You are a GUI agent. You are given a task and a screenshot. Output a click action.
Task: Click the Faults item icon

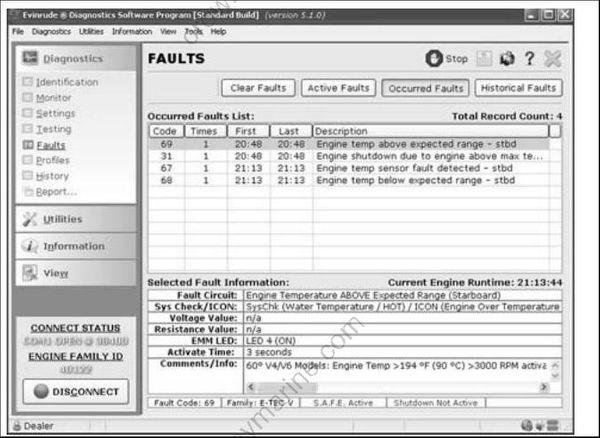28,145
